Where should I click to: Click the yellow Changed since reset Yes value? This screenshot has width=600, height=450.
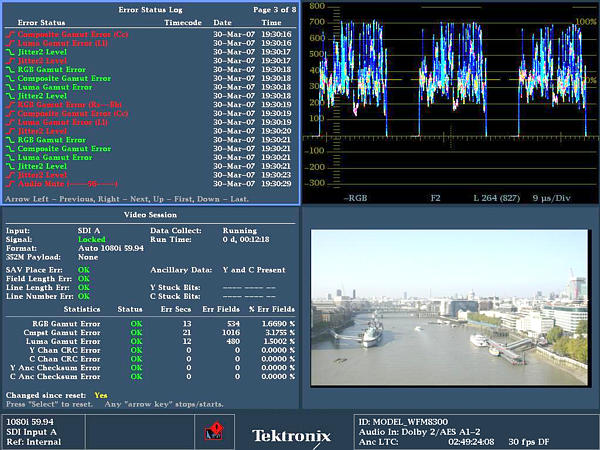coord(102,395)
